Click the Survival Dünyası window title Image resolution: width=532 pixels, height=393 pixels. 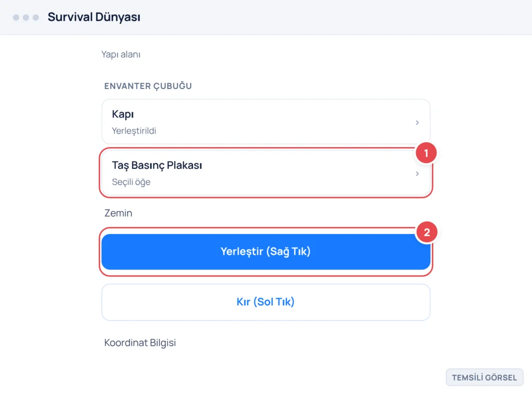(94, 17)
